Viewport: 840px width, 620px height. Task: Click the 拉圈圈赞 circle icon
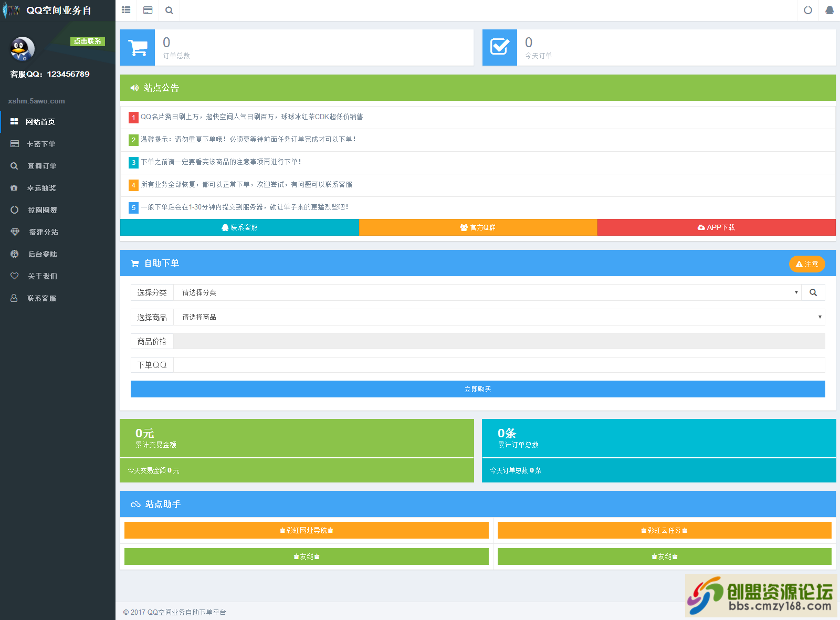click(x=15, y=210)
